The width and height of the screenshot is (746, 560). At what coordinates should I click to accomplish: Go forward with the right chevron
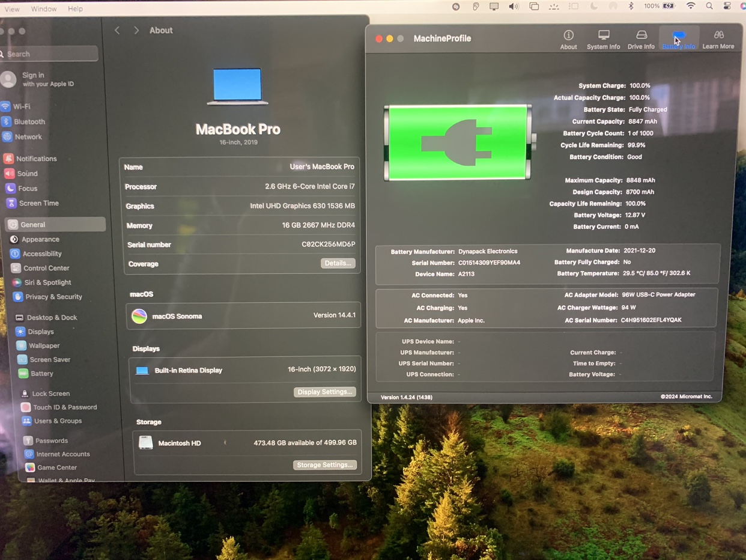pyautogui.click(x=136, y=30)
